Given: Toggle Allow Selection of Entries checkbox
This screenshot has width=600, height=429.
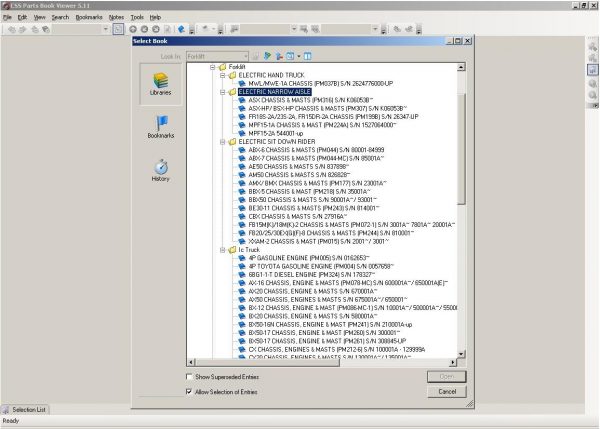Looking at the screenshot, I should coord(189,391).
